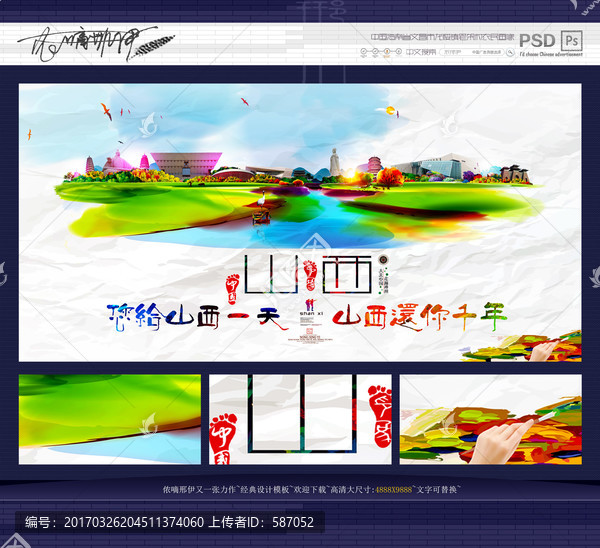Screen dimensions: 600x548
Task: Click the header search input field
Action: [471, 52]
